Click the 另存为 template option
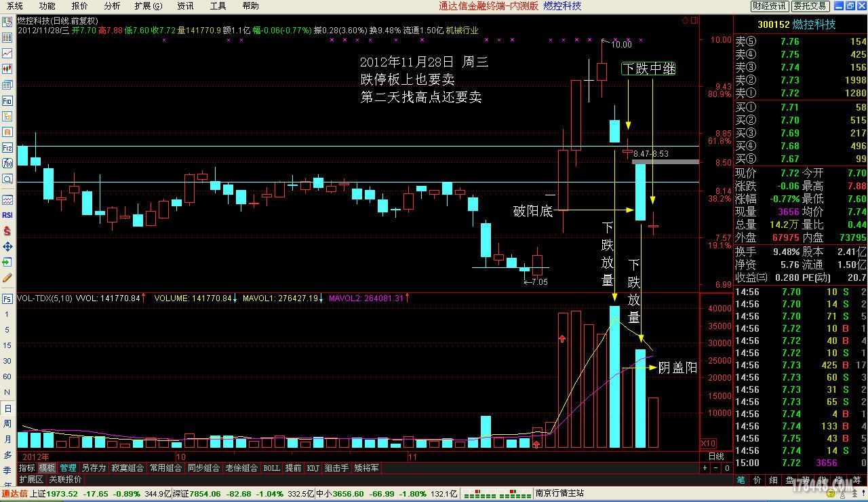This screenshot has width=868, height=502. click(x=94, y=468)
